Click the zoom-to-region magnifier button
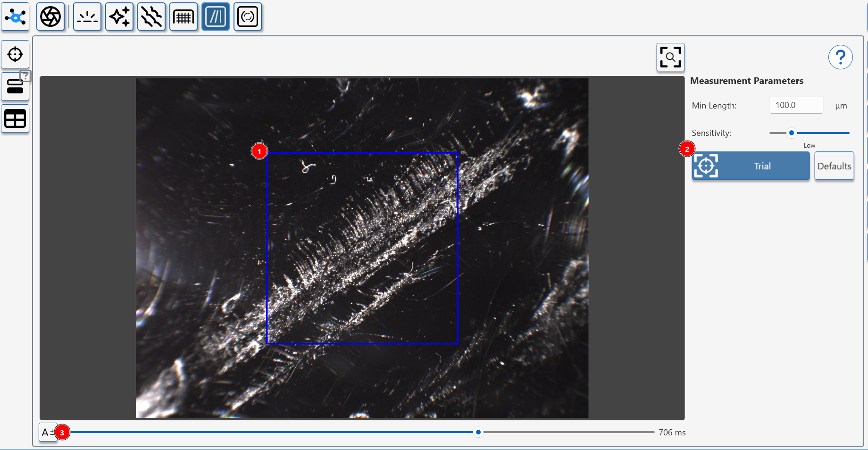Image resolution: width=868 pixels, height=450 pixels. tap(670, 57)
